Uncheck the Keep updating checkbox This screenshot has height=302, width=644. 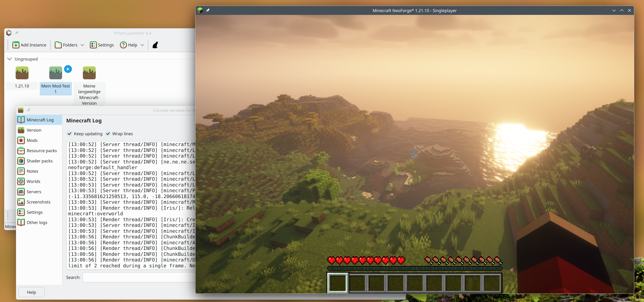(70, 134)
